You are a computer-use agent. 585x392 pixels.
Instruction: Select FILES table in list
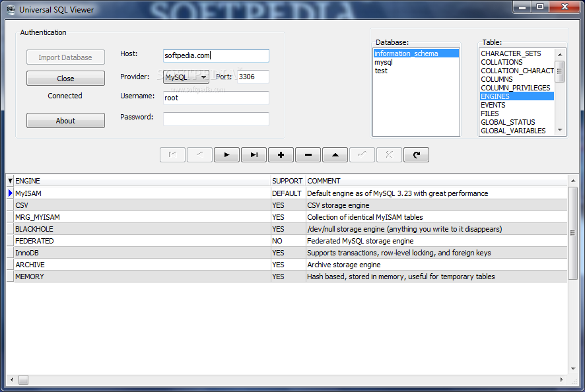(517, 114)
